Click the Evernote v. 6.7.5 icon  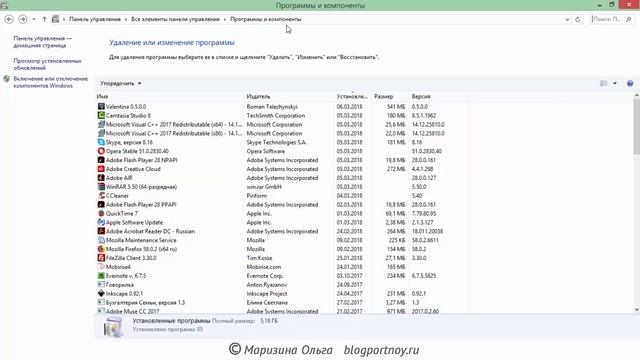(x=101, y=276)
